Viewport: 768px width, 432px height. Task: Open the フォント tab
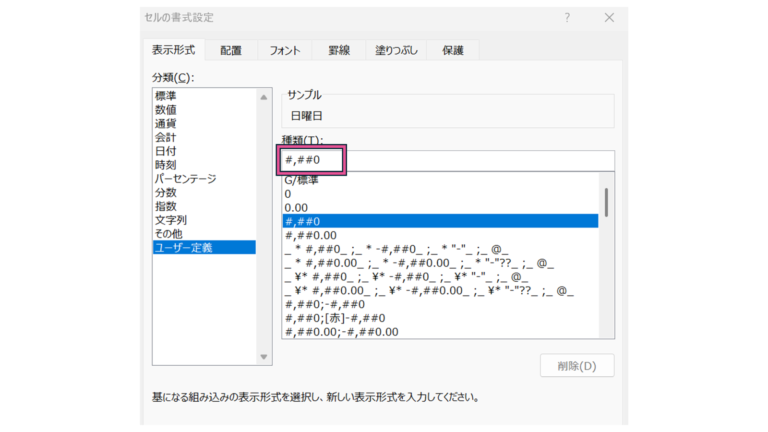coord(285,50)
